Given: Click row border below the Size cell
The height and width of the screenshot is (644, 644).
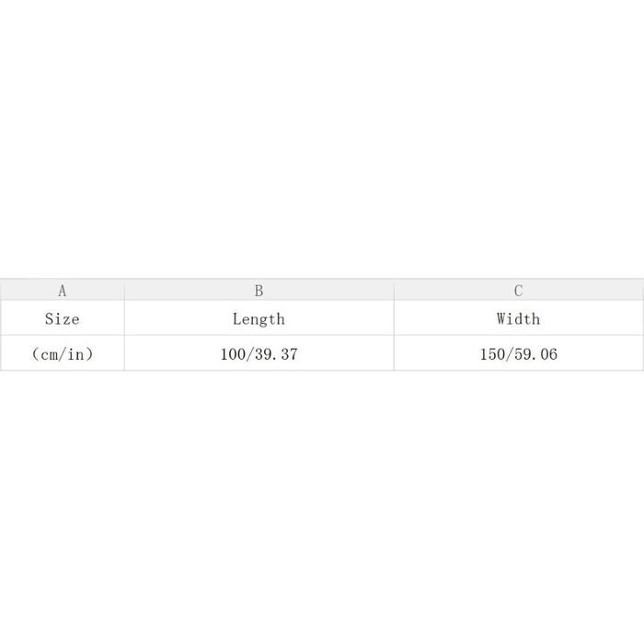Looking at the screenshot, I should 63,336.
